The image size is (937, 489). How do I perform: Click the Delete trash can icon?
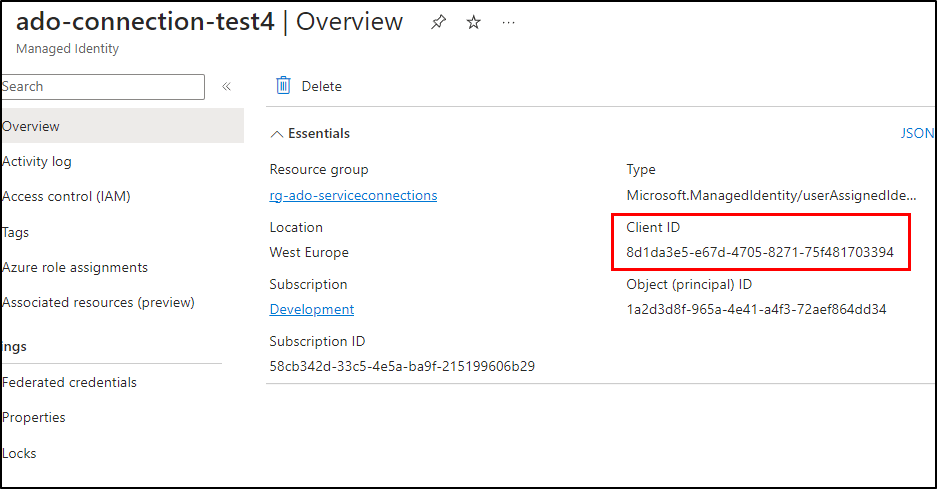pos(284,86)
